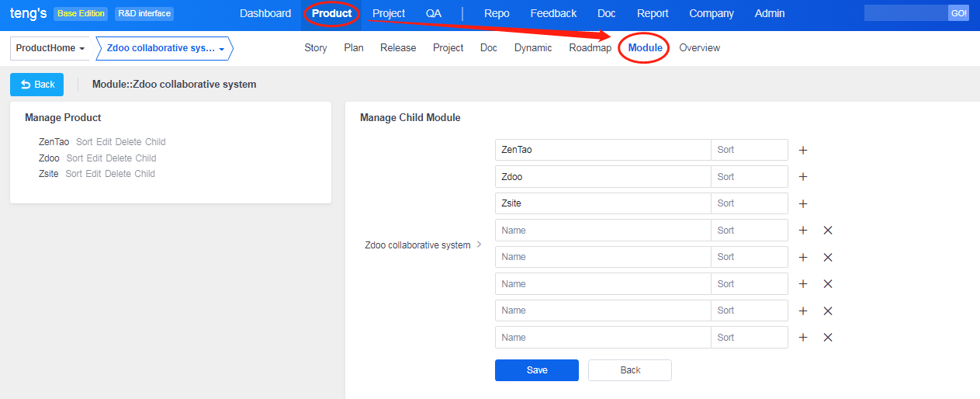Viewport: 980px width, 399px height.
Task: Delete the third empty module row
Action: click(x=828, y=284)
